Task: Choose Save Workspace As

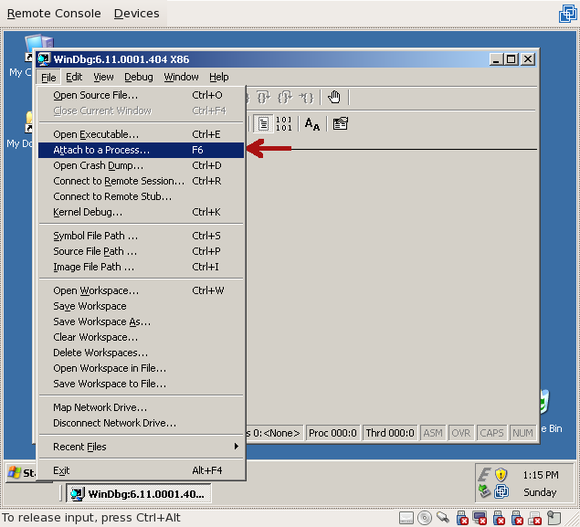Action: pyautogui.click(x=141, y=321)
